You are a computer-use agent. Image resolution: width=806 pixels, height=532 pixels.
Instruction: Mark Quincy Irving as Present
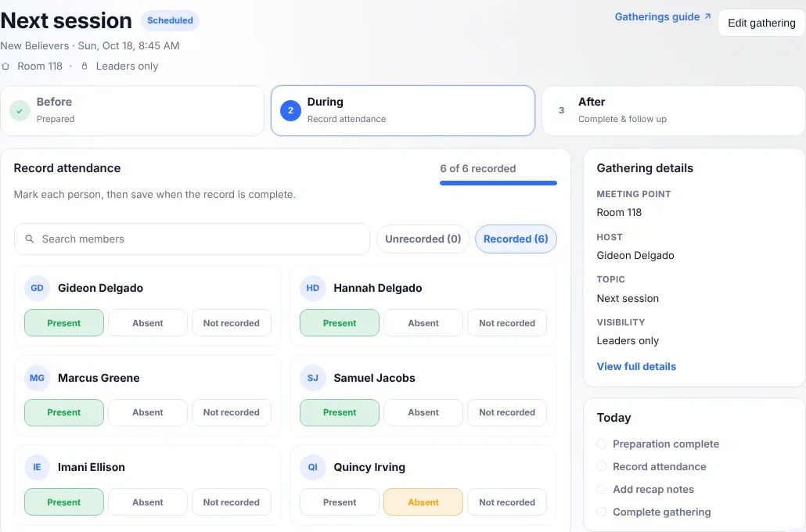pyautogui.click(x=340, y=502)
